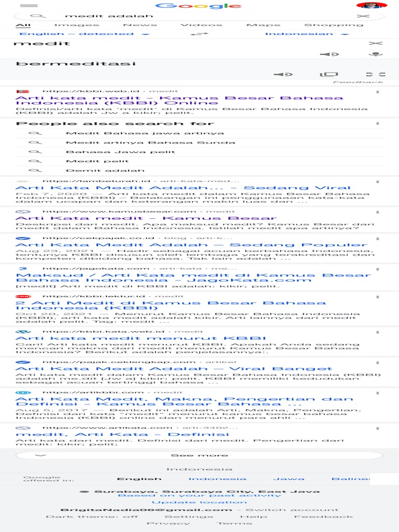Swap translation languages arrows
The width and height of the screenshot is (399, 532).
tap(199, 34)
